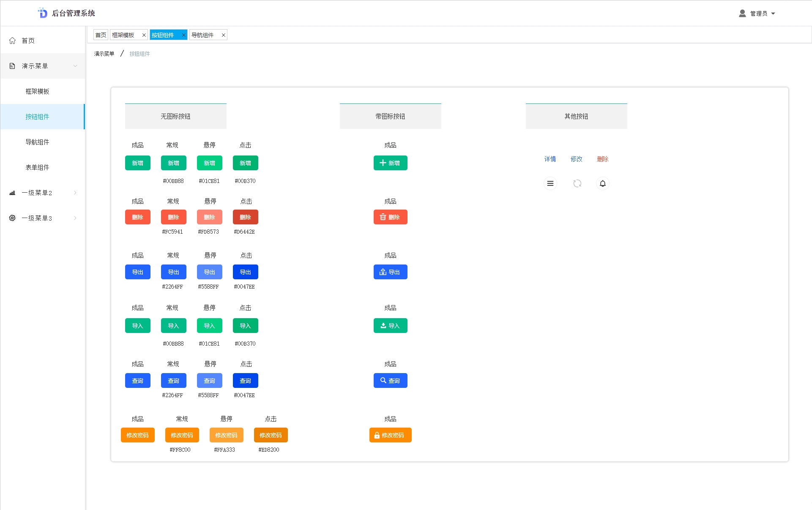
Task: Click the icon 新增 button with plus
Action: click(391, 163)
